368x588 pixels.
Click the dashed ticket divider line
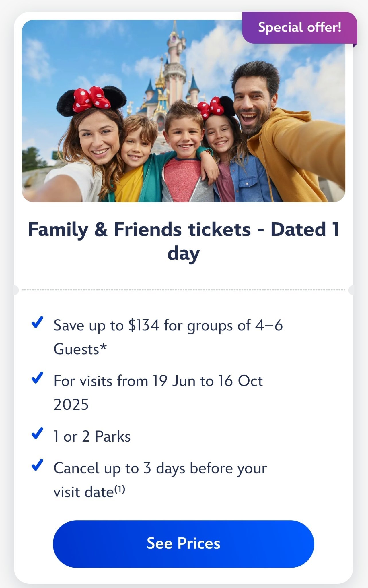(183, 290)
